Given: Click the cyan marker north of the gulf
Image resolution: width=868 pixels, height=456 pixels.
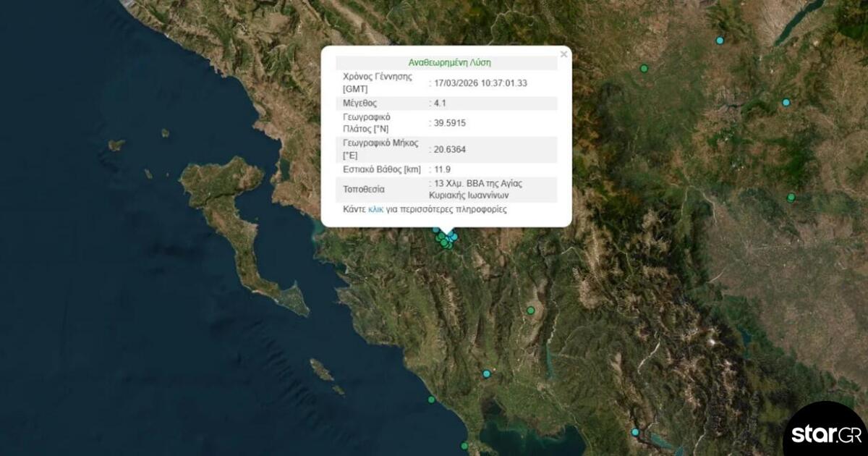Looking at the screenshot, I should click(487, 374).
